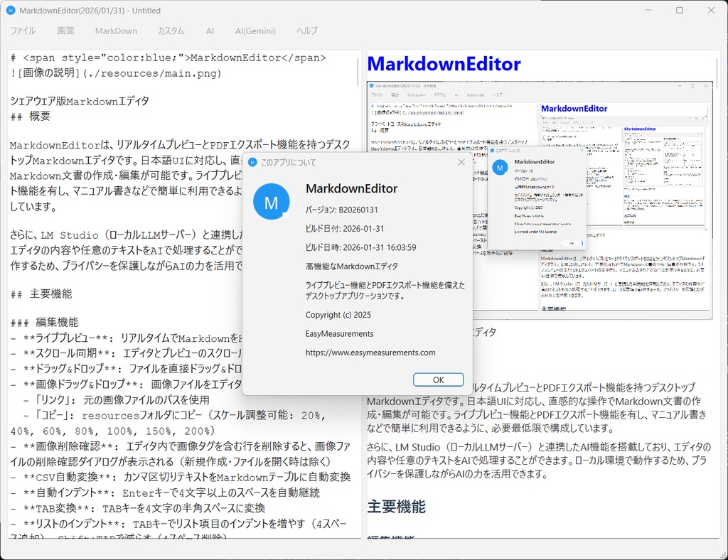Screen dimensions: 728x560
Task: Click the blue MarkdownEditor heading in the preview
Action: click(x=444, y=63)
